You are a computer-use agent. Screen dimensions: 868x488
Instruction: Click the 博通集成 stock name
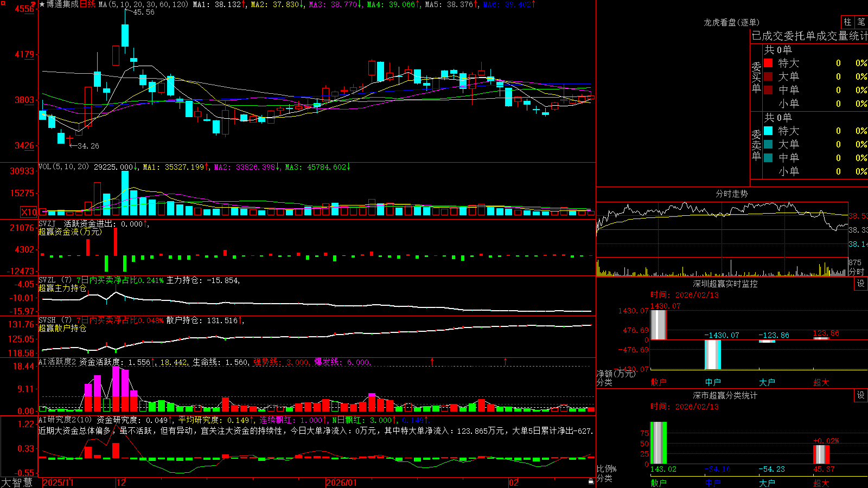tap(62, 4)
